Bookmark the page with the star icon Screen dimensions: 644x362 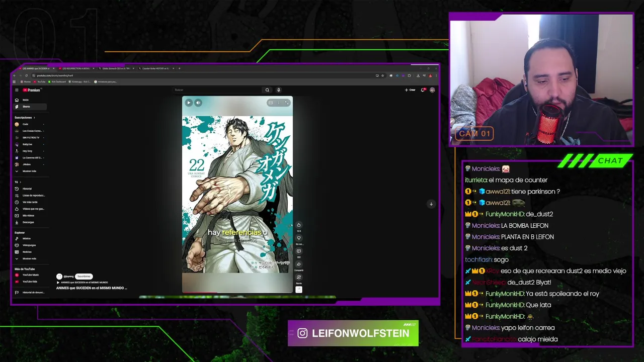(x=383, y=75)
